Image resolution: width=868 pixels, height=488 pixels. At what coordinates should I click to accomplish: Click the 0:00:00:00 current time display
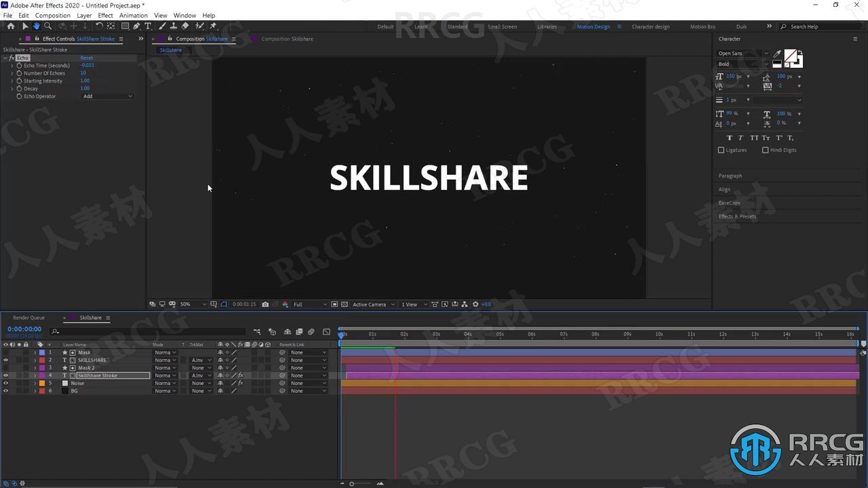24,329
